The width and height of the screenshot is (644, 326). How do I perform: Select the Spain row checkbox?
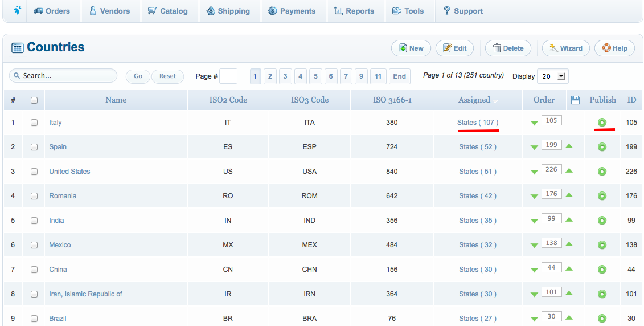(34, 147)
